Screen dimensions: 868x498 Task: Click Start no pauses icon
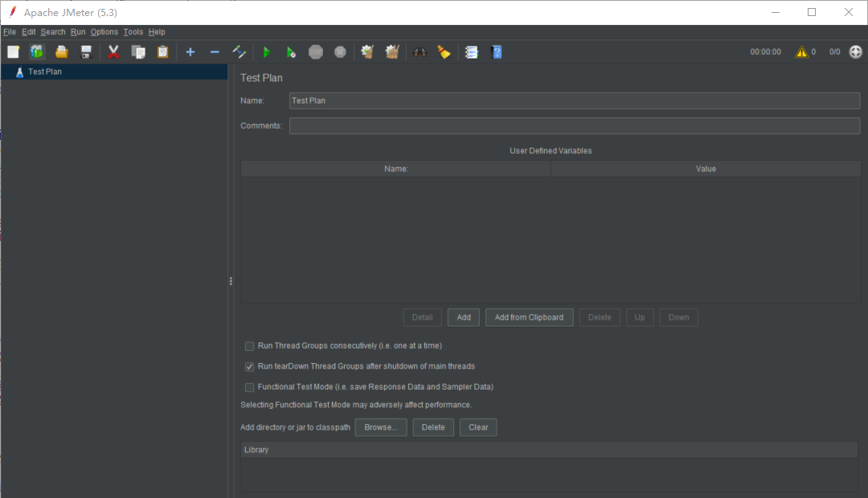click(291, 52)
